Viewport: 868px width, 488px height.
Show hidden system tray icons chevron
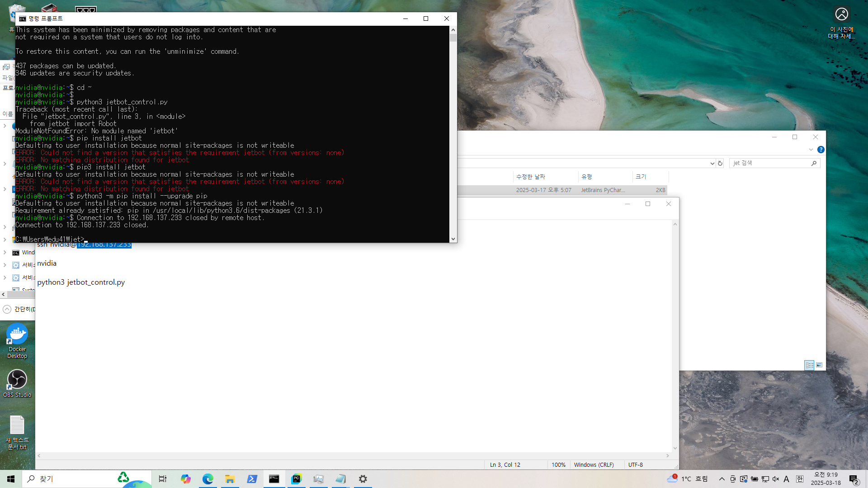[722, 479]
